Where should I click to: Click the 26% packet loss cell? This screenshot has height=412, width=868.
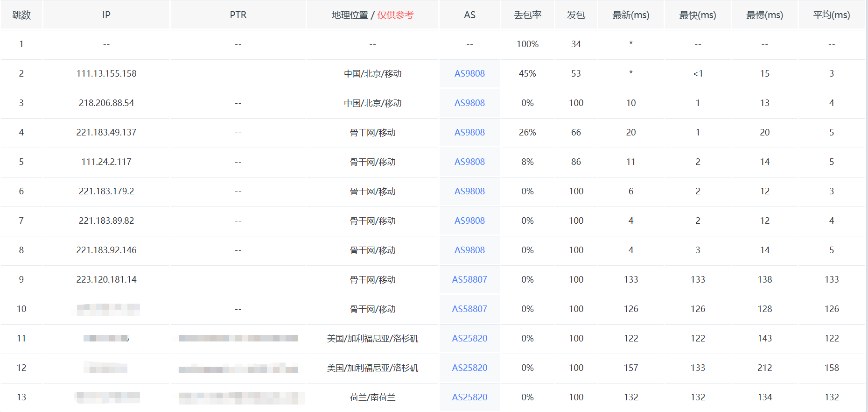pos(528,132)
